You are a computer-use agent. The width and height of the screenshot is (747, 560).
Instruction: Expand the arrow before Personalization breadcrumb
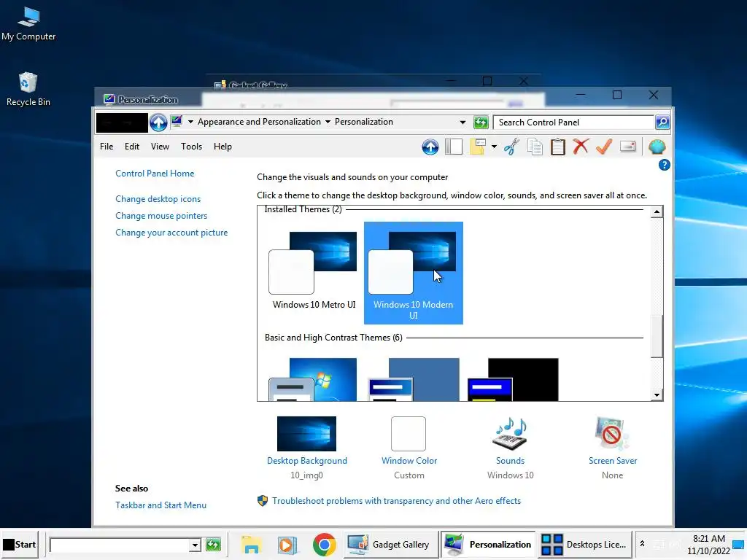[x=328, y=122]
